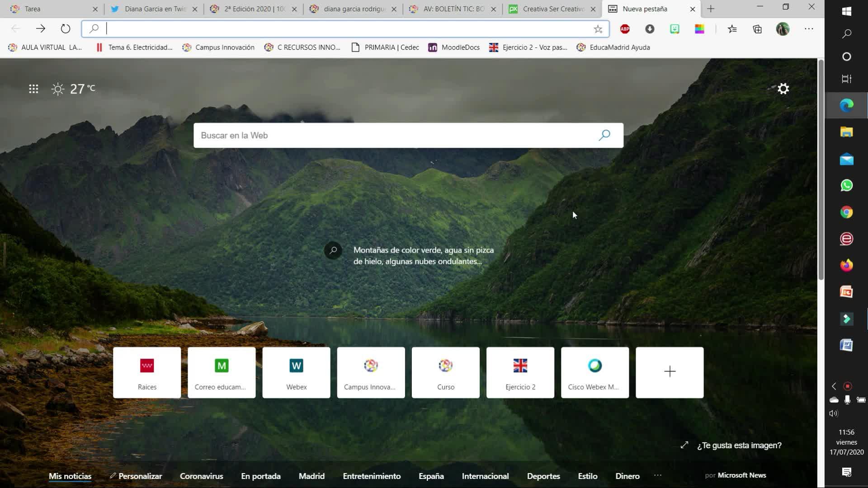Open the Campus Innovación bookmark
The image size is (868, 488).
(218, 47)
